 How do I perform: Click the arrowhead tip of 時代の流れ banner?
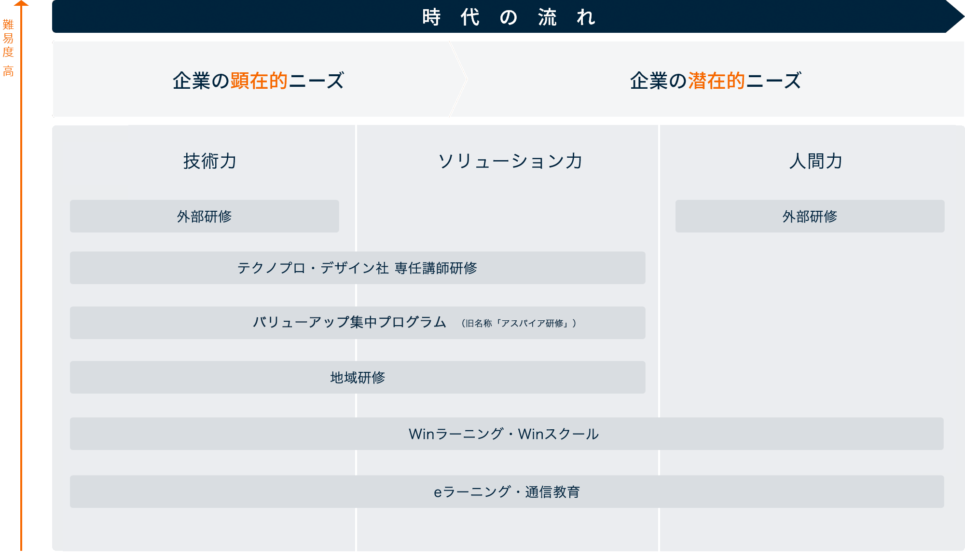pos(956,17)
